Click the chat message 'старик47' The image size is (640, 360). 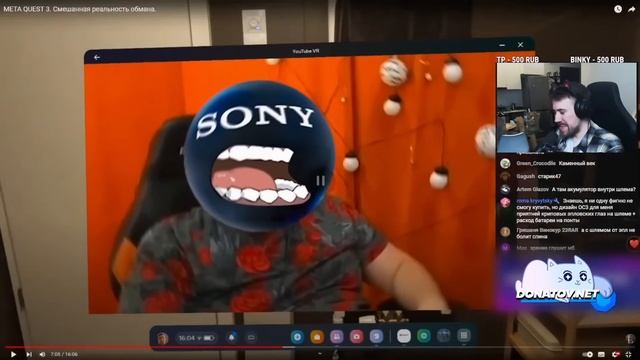point(549,176)
